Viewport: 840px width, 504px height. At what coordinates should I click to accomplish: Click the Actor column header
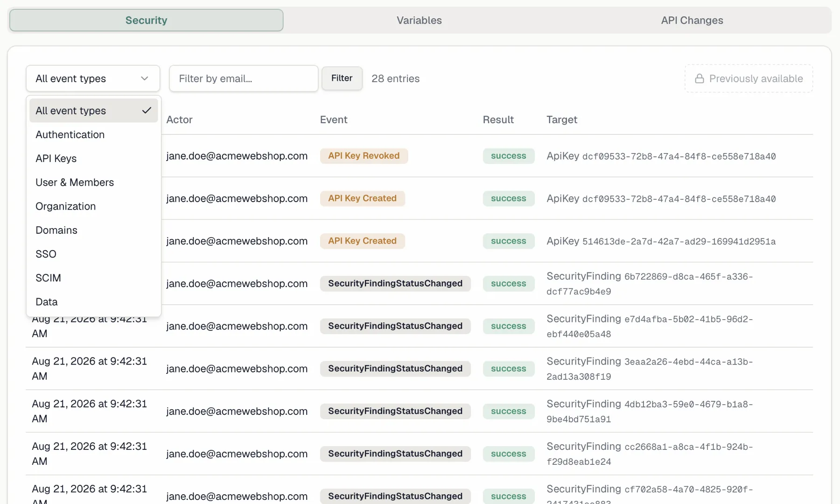tap(179, 119)
